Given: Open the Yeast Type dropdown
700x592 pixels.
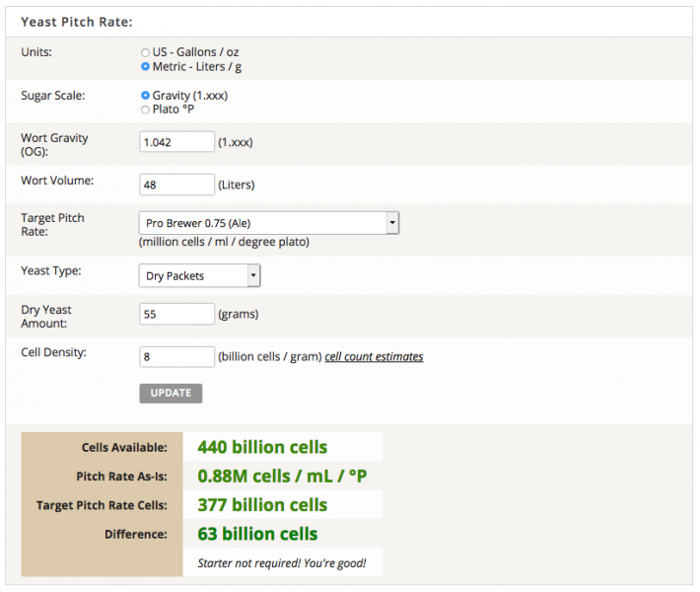Looking at the screenshot, I should coord(199,275).
